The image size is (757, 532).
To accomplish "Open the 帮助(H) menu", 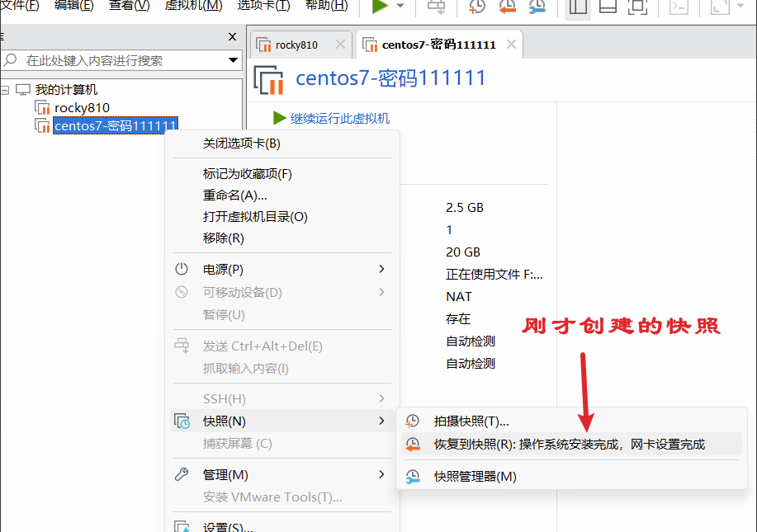I will point(326,5).
